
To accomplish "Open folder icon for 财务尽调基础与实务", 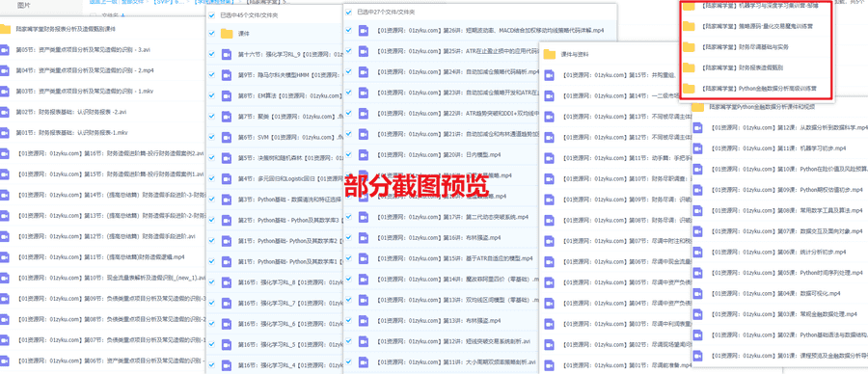I will (688, 47).
